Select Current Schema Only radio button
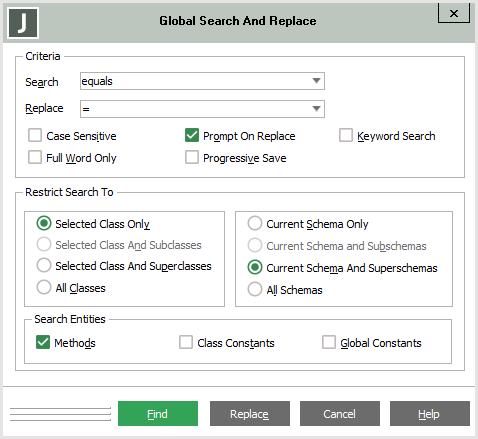This screenshot has width=478, height=439. [255, 224]
